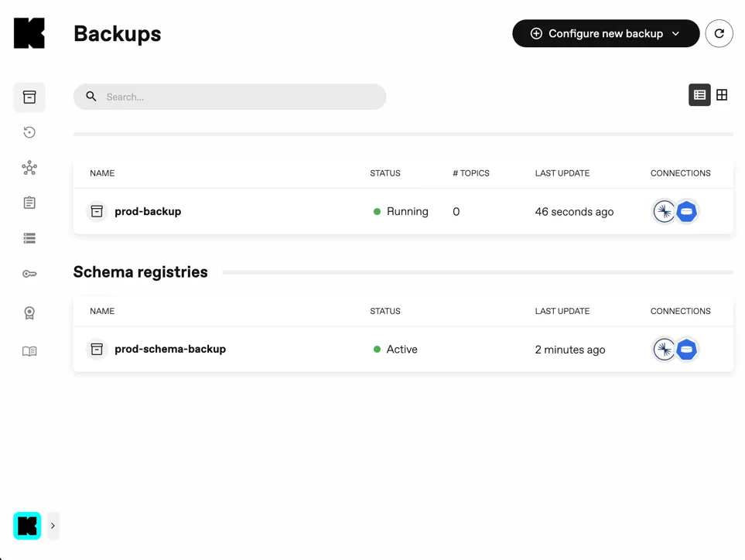Open the storage servers sidebar icon
Screen dimensions: 745x560
point(29,238)
